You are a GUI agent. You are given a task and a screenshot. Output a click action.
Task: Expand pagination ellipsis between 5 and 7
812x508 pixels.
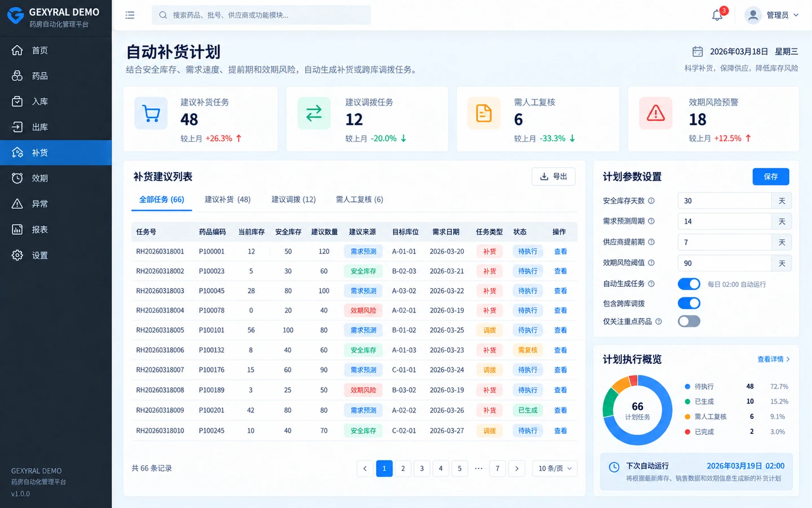coord(479,468)
